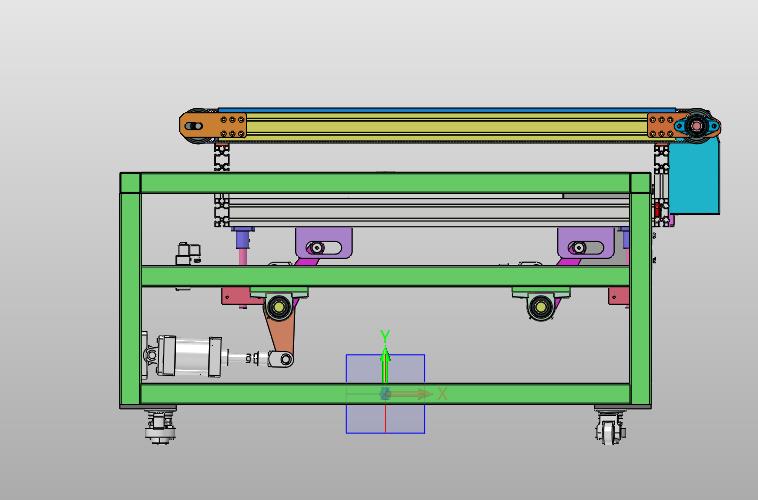Image resolution: width=758 pixels, height=500 pixels.
Task: Select the green middle frame beam
Action: [x=385, y=276]
